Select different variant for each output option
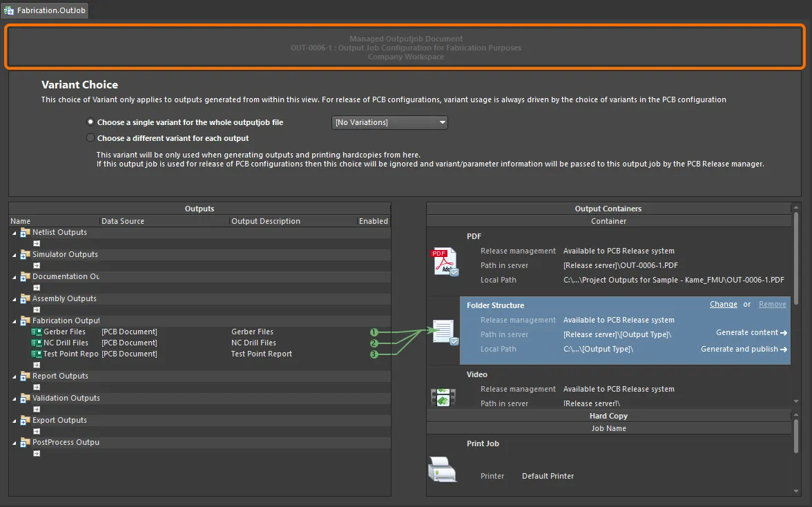 90,138
